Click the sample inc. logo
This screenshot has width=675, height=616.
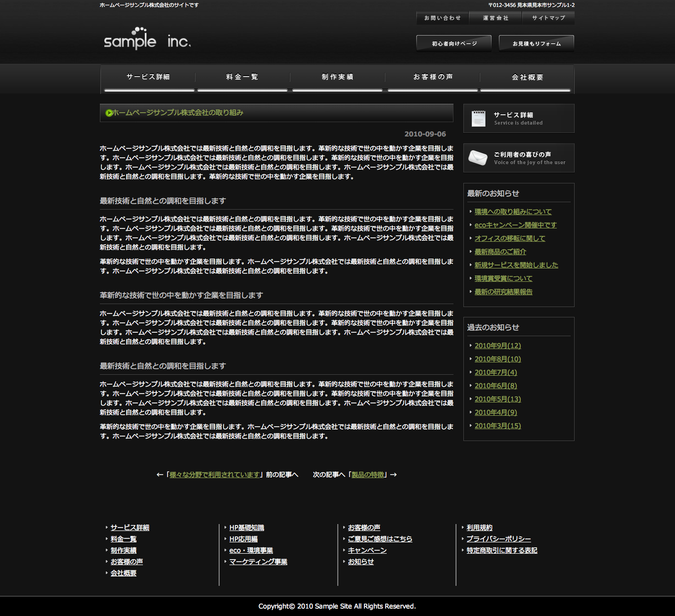coord(147,39)
